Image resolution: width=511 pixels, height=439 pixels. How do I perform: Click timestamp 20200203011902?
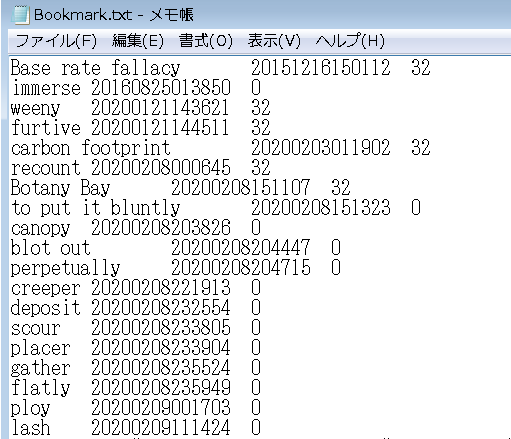click(320, 148)
